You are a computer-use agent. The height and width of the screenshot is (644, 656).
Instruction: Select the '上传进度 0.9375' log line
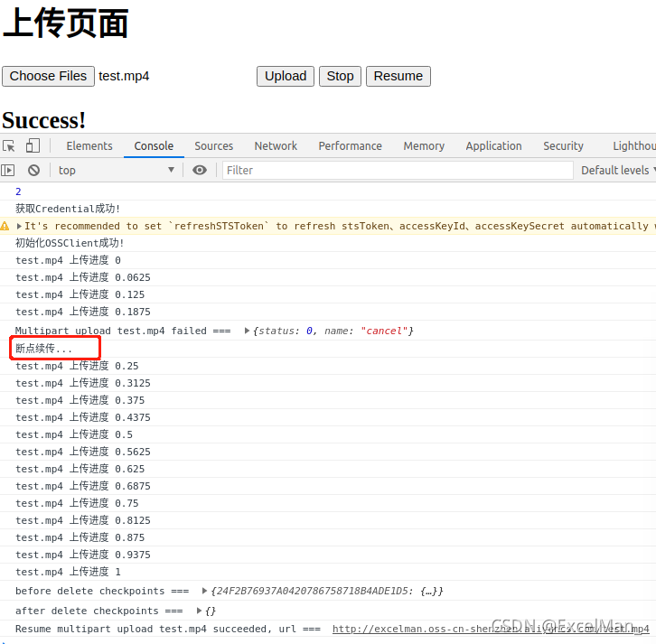pos(83,555)
